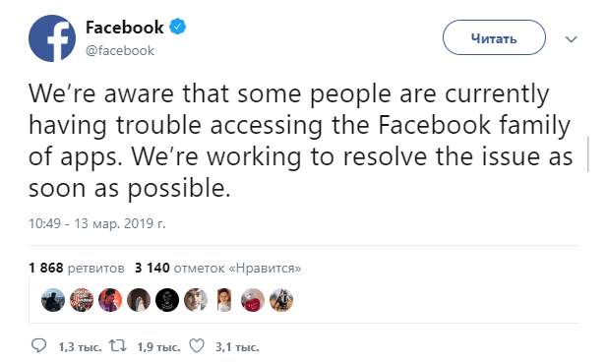Open the Facebook display name link
Viewport: 606px width, 364px height.
(124, 27)
